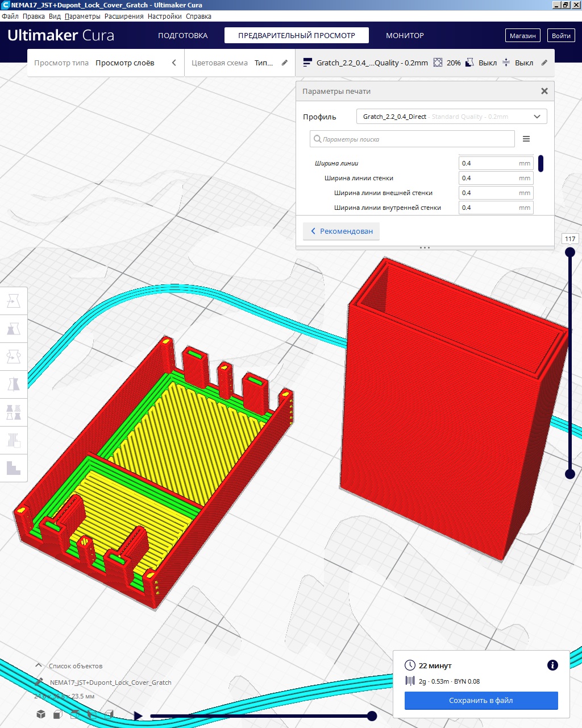Click the settings panel scrollbar thumb
The height and width of the screenshot is (728, 582).
click(541, 163)
